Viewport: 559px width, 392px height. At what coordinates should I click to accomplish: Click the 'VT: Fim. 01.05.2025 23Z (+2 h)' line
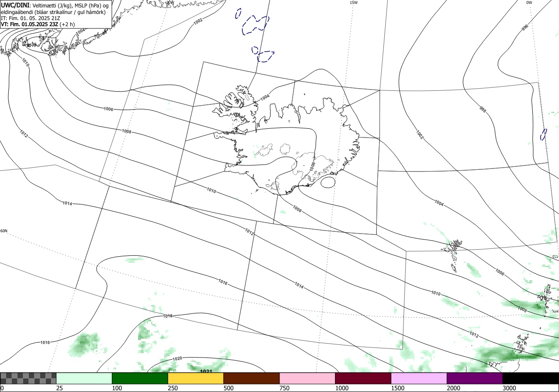[38, 24]
